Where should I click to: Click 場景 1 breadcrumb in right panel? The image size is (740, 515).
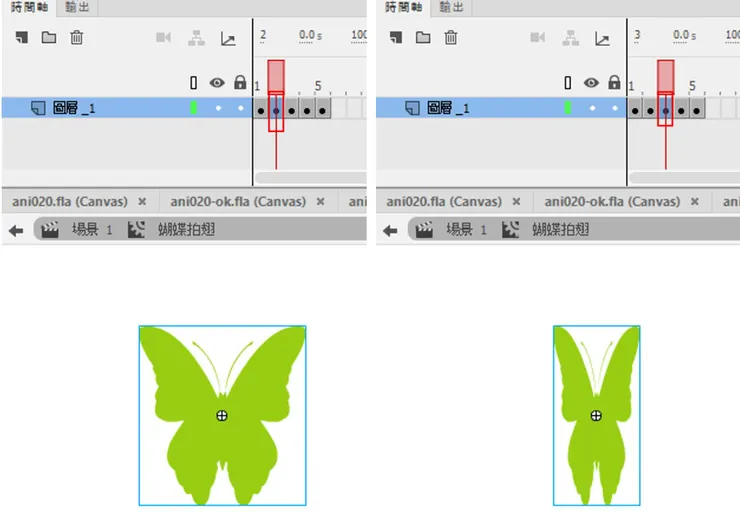(466, 230)
